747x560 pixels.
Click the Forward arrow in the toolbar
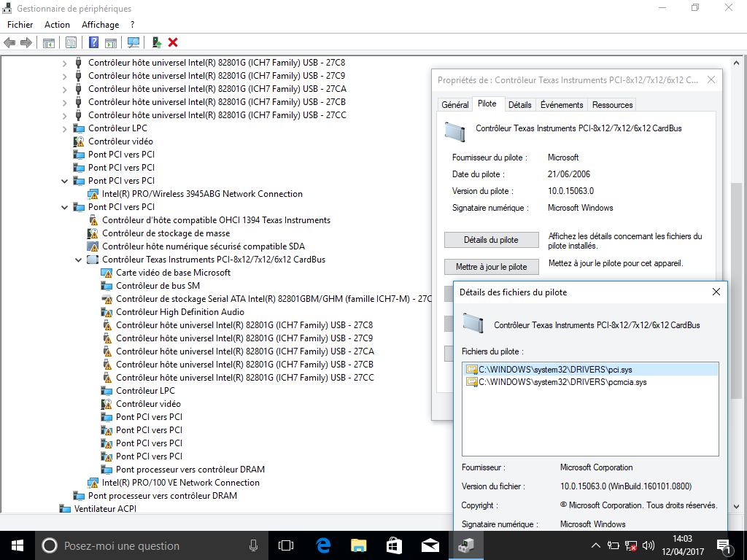[x=26, y=43]
